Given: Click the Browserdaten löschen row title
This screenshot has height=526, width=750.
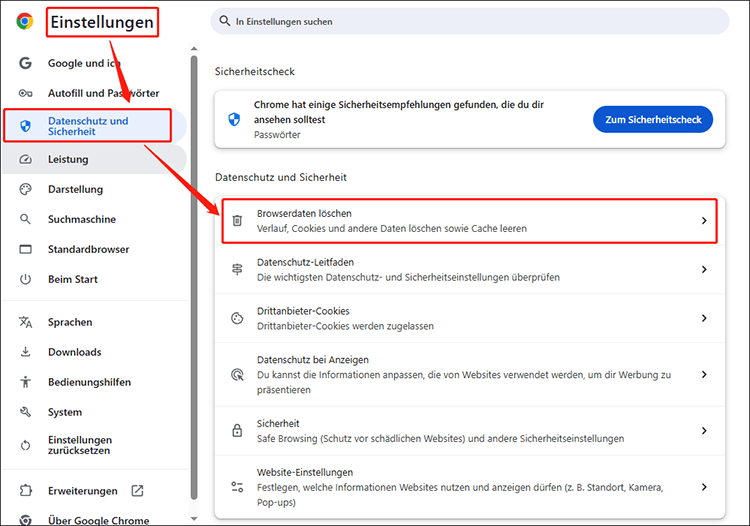Looking at the screenshot, I should point(304,213).
